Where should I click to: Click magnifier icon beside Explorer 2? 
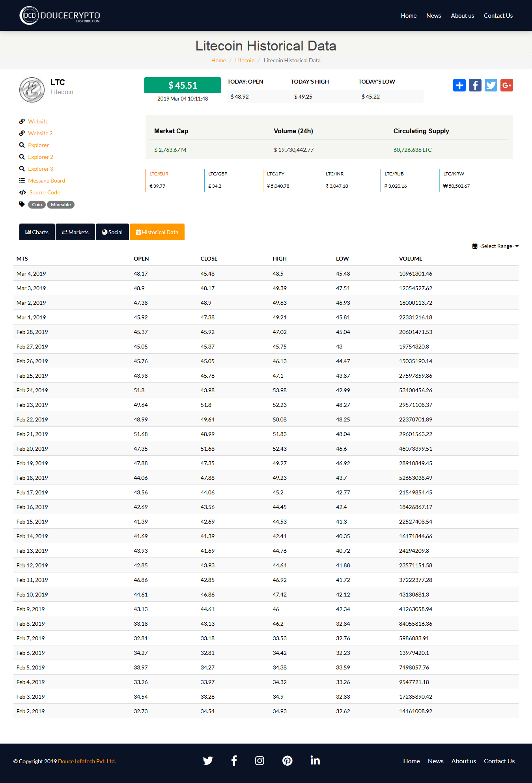(x=22, y=157)
